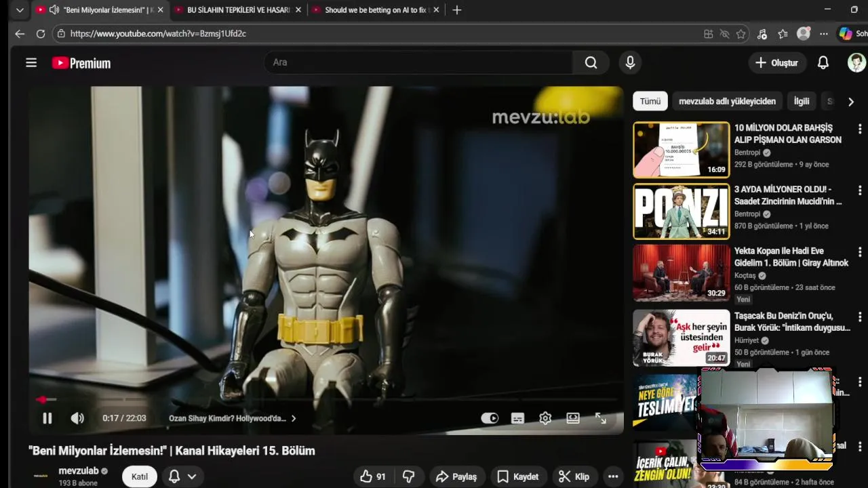Switch to 'Should we be betting on AI' tab
868x488 pixels.
click(x=375, y=10)
